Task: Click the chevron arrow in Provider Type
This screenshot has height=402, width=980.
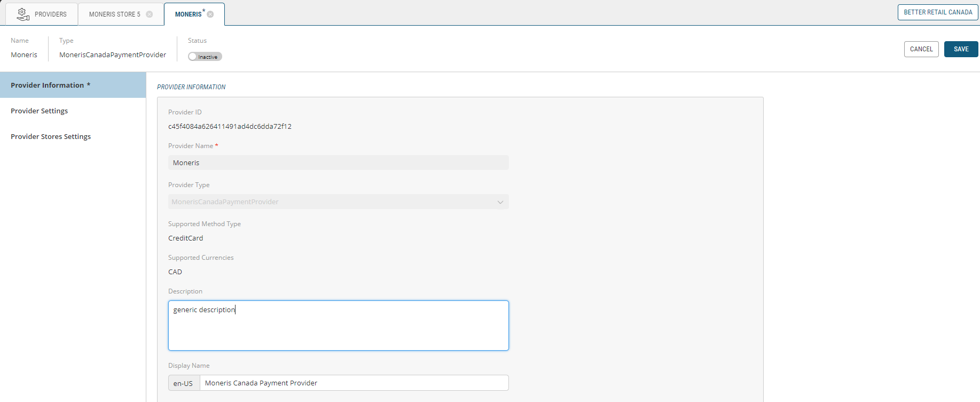Action: coord(500,202)
